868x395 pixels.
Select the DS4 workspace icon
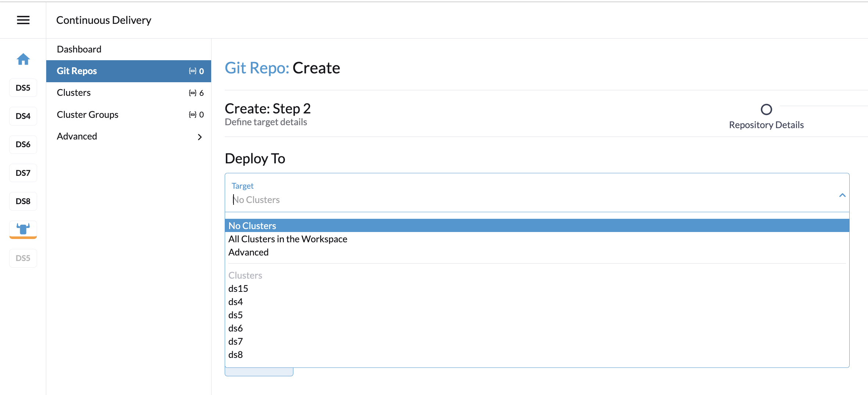coord(23,116)
